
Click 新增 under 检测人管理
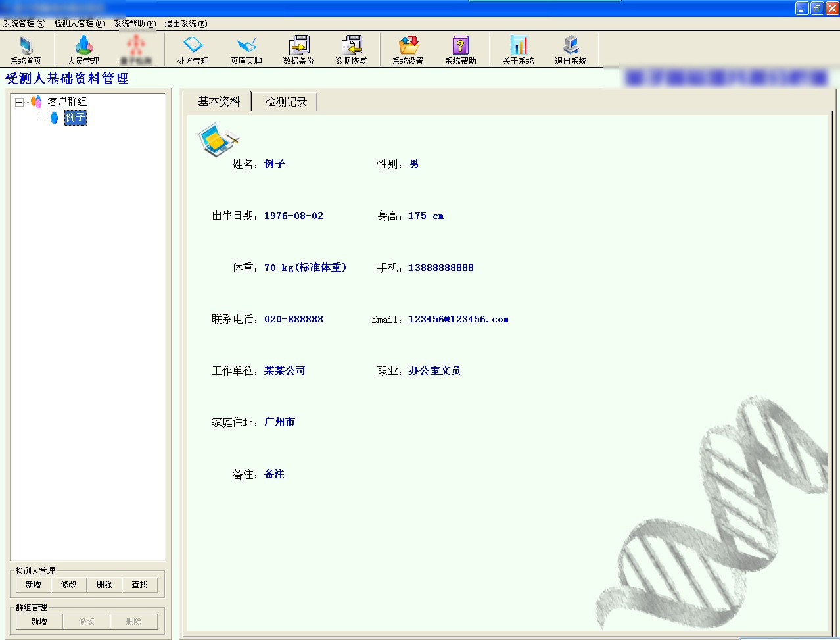(34, 584)
